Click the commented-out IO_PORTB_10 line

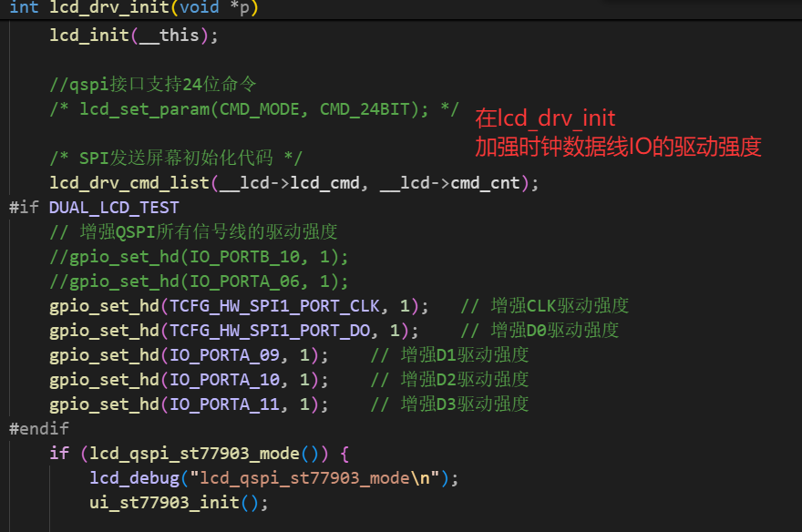(x=199, y=257)
